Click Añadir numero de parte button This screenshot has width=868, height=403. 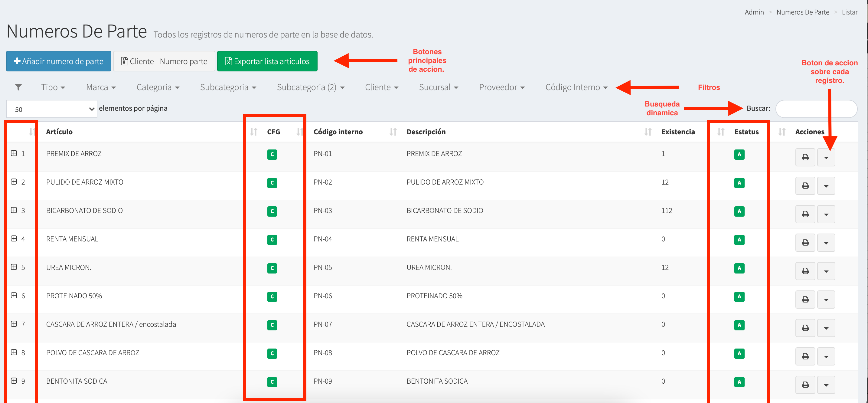coord(59,61)
